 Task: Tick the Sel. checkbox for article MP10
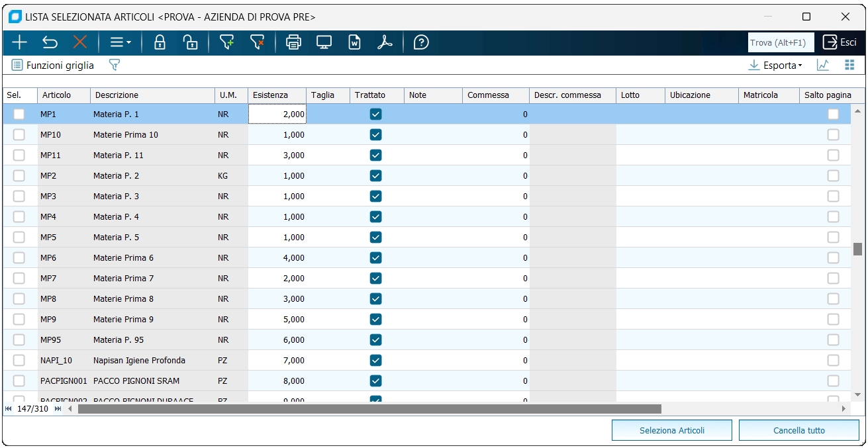[19, 135]
